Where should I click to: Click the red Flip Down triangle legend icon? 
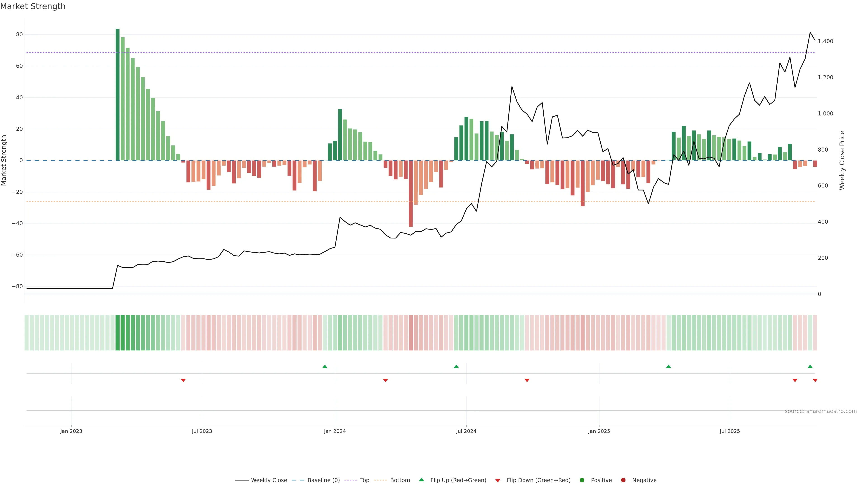coord(498,480)
